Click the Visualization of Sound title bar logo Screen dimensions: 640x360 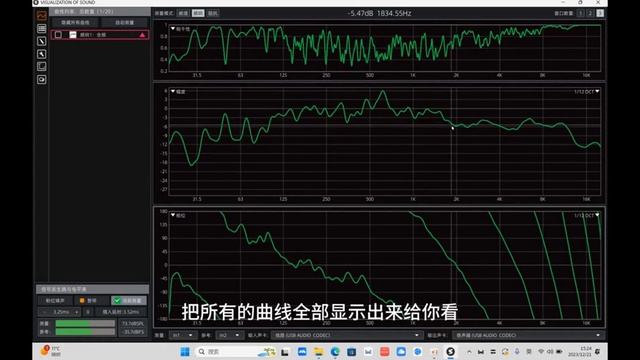pos(36,2)
